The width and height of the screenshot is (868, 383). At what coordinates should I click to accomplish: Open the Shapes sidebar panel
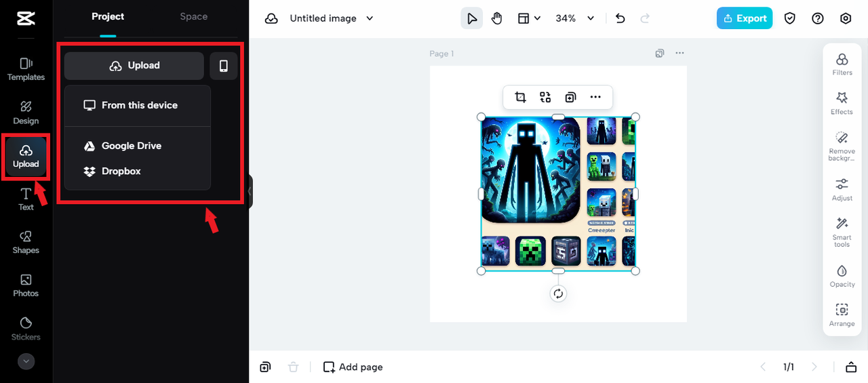26,242
